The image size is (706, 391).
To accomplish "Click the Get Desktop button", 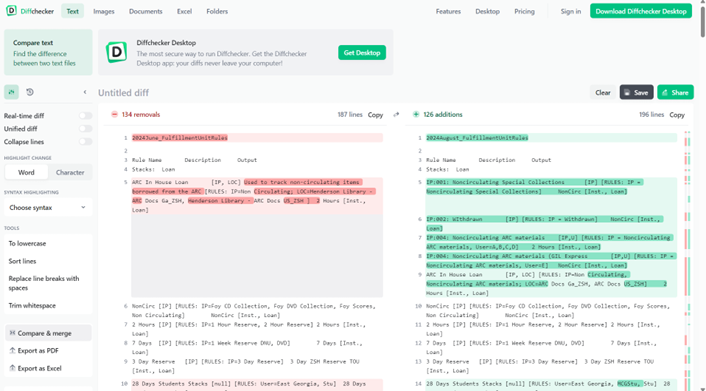I will click(x=362, y=53).
